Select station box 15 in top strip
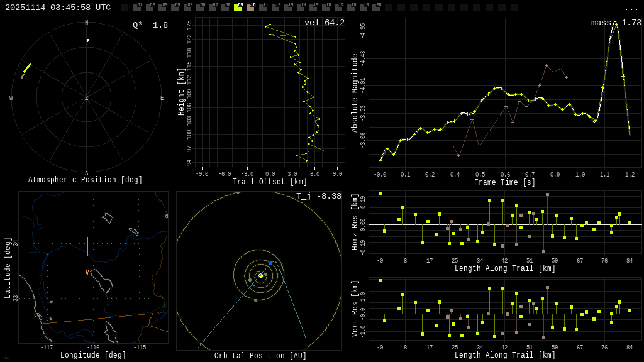 (x=313, y=8)
